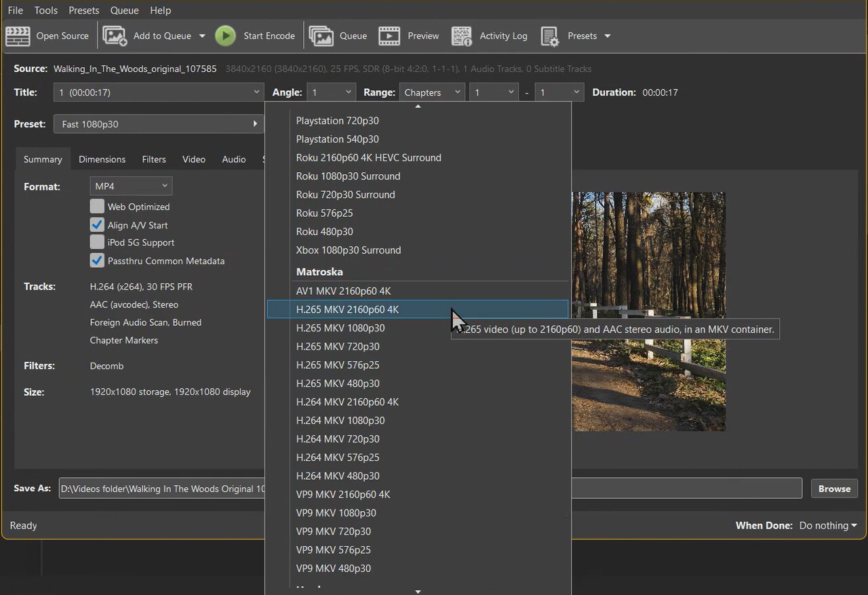Screen dimensions: 868x595
Task: Select H.264 MKV 2160p60 4K preset
Action: click(418, 402)
